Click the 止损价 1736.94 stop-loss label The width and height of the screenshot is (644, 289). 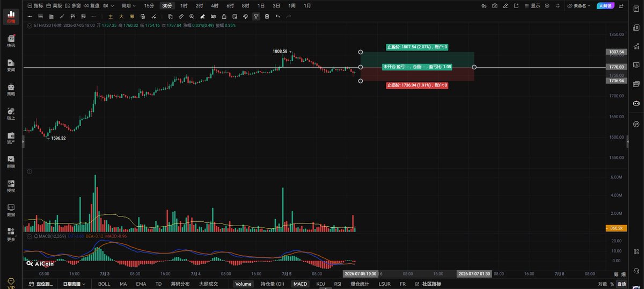416,85
